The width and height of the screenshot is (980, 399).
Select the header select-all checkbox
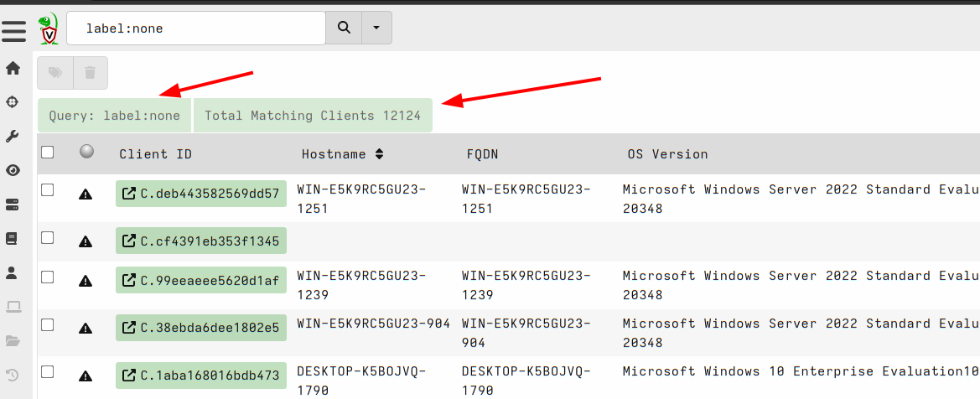pos(48,153)
